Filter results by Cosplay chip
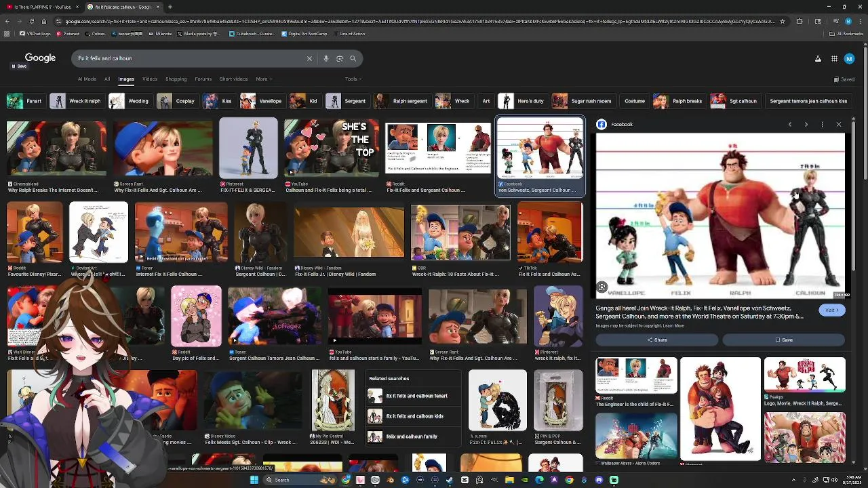The image size is (868, 488). tap(176, 101)
